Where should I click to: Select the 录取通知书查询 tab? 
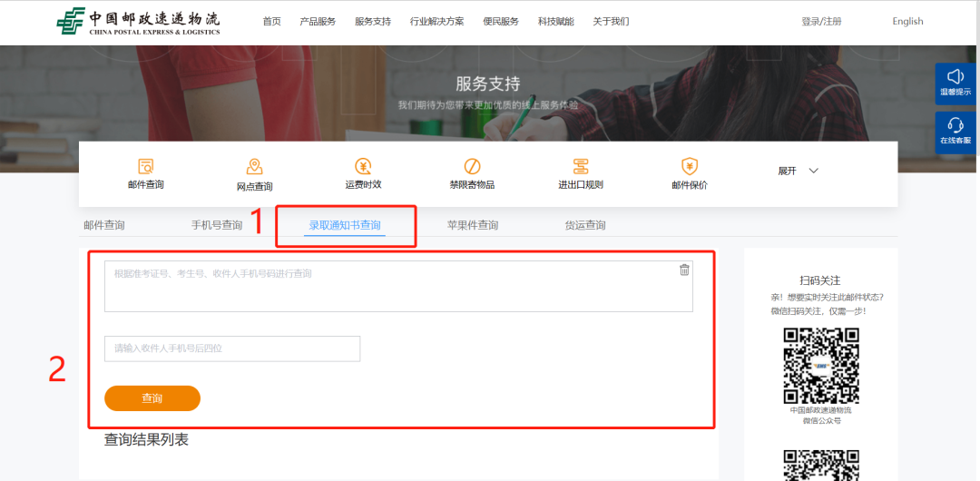click(345, 225)
